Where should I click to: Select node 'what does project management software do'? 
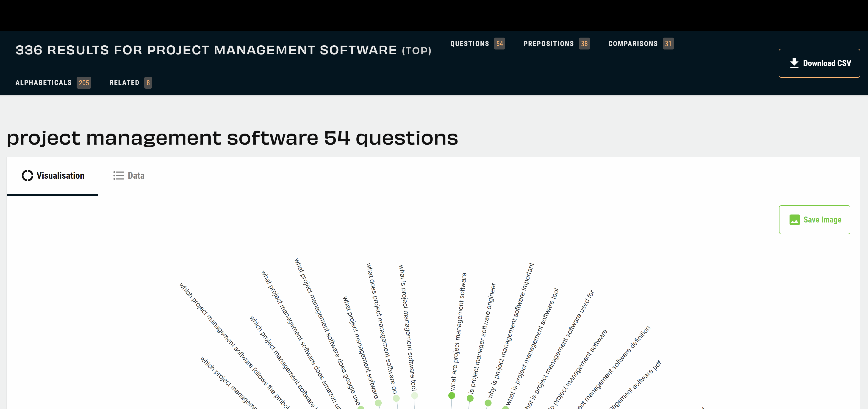click(x=396, y=398)
